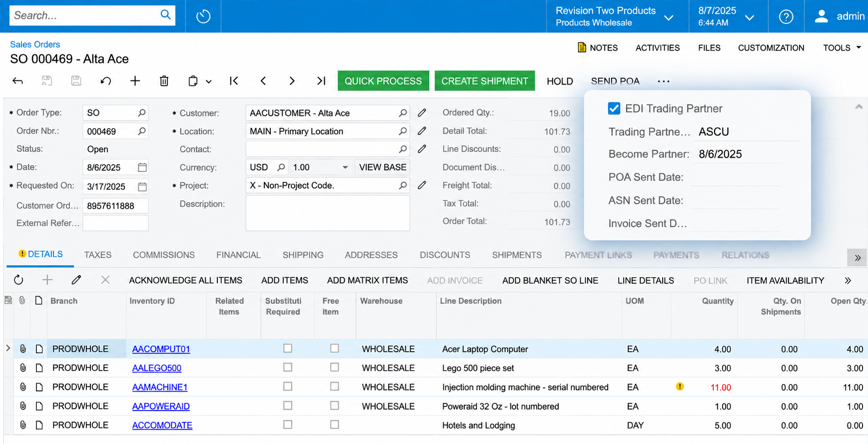Refresh the details grid
The image size is (868, 444).
click(x=18, y=280)
